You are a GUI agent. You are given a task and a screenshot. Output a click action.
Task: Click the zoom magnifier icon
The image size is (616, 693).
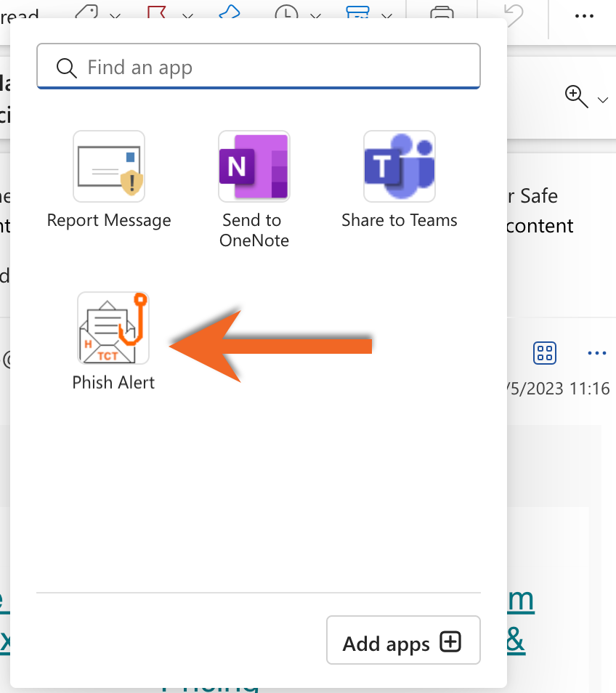[576, 97]
